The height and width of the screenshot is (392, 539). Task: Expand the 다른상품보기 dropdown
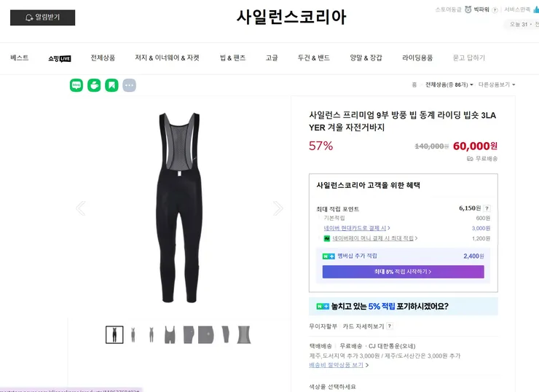(x=497, y=85)
